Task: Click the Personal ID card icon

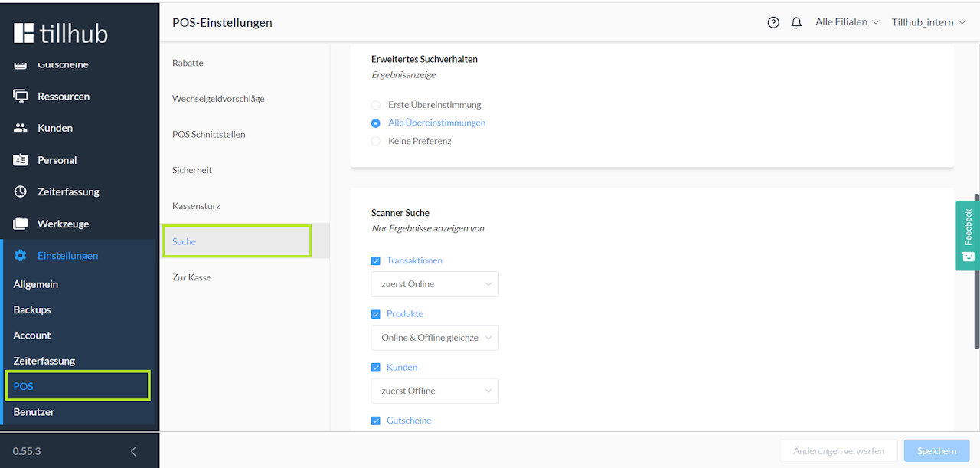Action: pyautogui.click(x=21, y=160)
